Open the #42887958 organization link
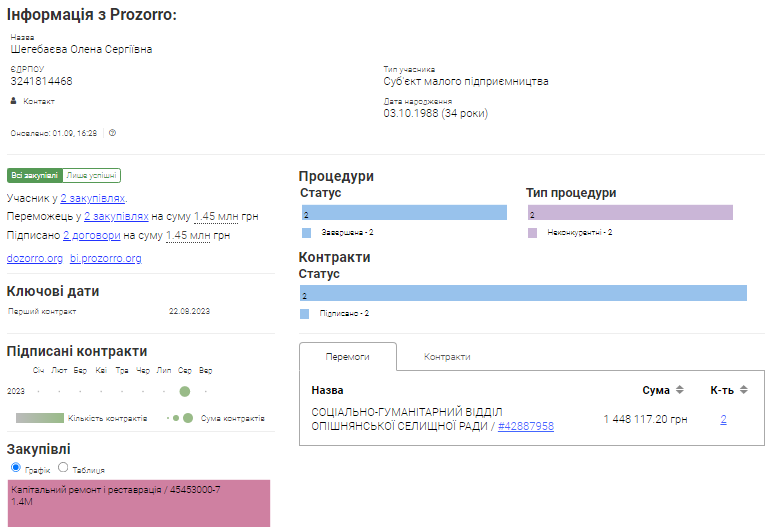Viewport: 772px width, 527px height. click(525, 426)
